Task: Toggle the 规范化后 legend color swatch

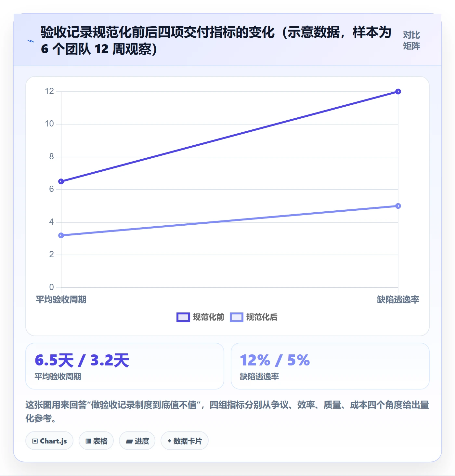Action: point(237,317)
